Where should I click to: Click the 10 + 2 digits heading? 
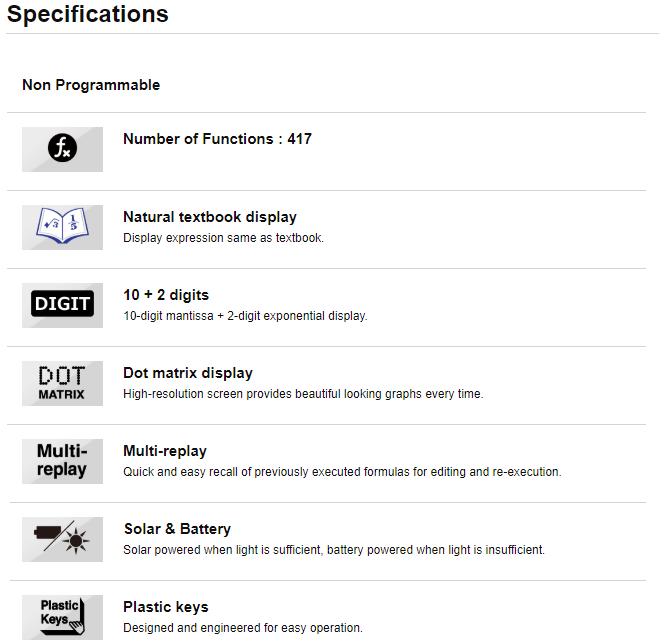[166, 295]
